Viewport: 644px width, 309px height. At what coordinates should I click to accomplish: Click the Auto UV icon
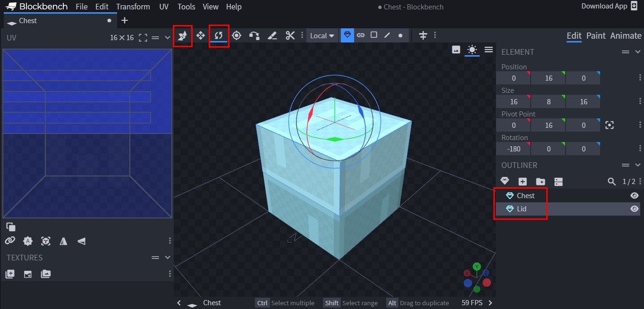coord(28,241)
